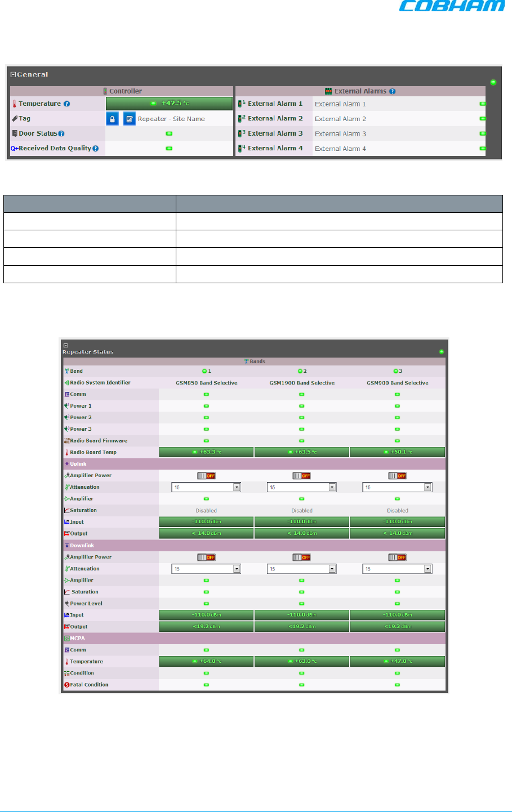Open help next to Controller Temperature
Viewport: 512px width, 812px height.
coord(66,104)
